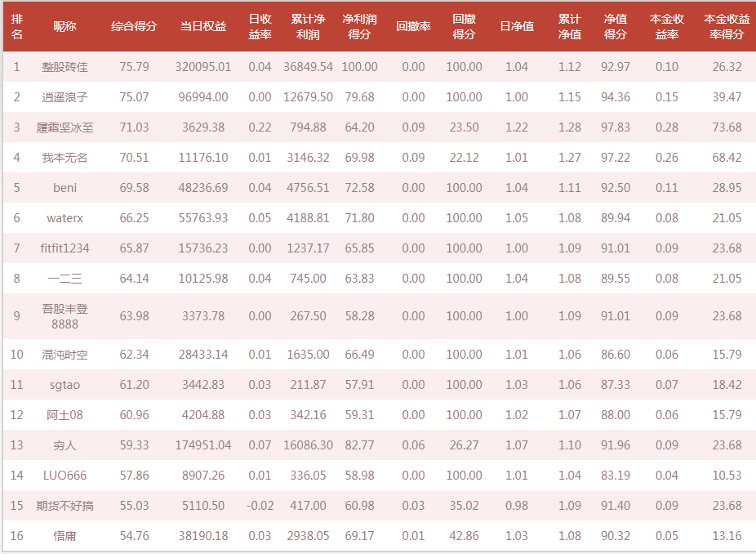
Task: Select nickname 悟庸
Action: pyautogui.click(x=64, y=536)
